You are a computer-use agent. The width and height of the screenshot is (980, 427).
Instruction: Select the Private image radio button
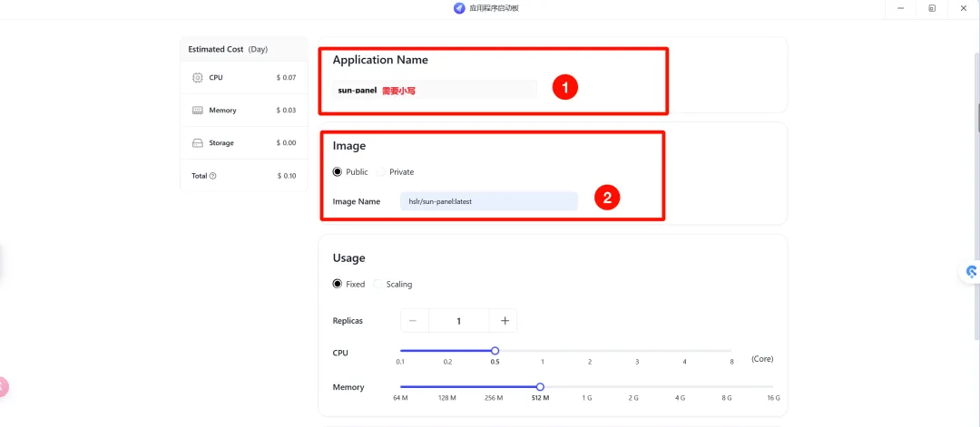coord(380,171)
